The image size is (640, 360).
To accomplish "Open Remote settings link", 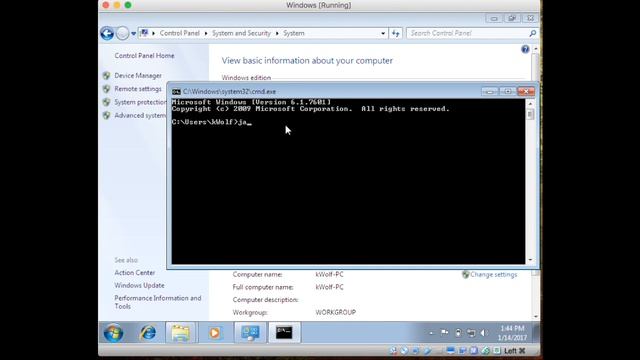I will [138, 89].
